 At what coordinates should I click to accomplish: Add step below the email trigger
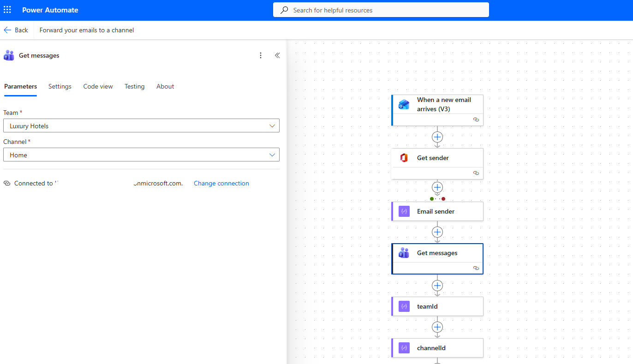click(x=437, y=137)
